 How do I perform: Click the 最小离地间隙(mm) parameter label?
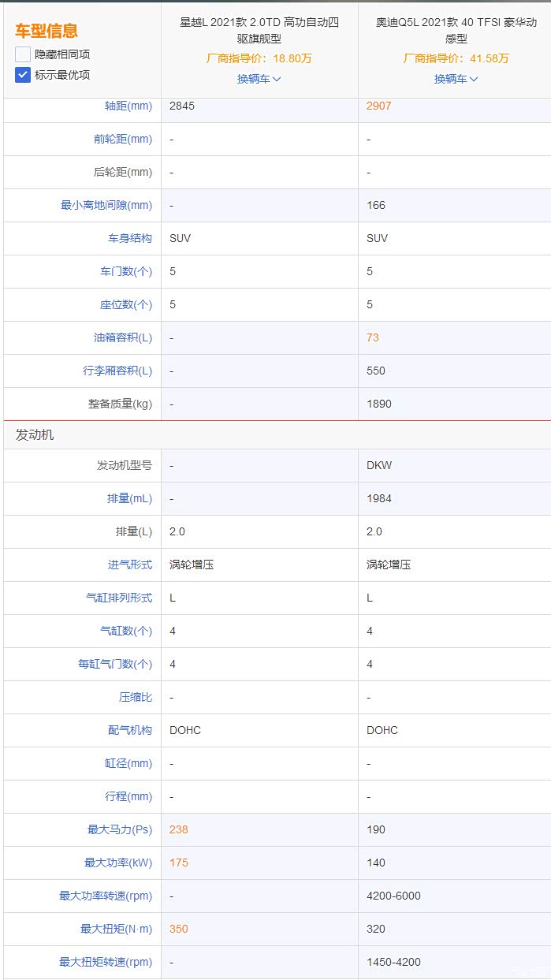(x=106, y=205)
